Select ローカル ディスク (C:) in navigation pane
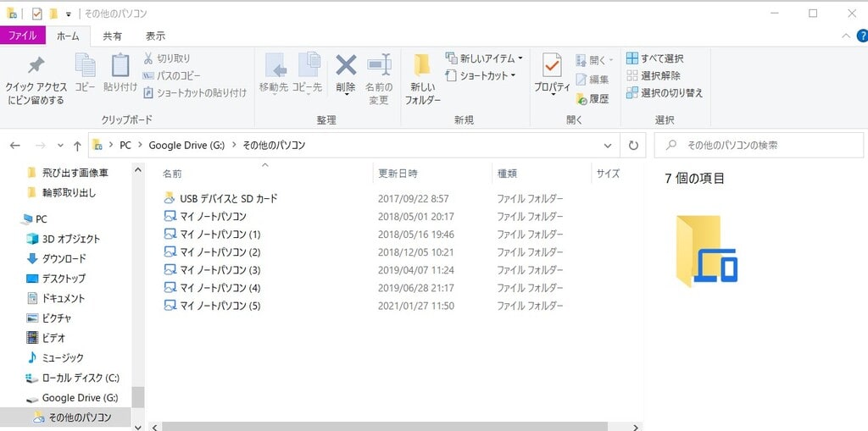The width and height of the screenshot is (868, 431). pyautogui.click(x=73, y=378)
